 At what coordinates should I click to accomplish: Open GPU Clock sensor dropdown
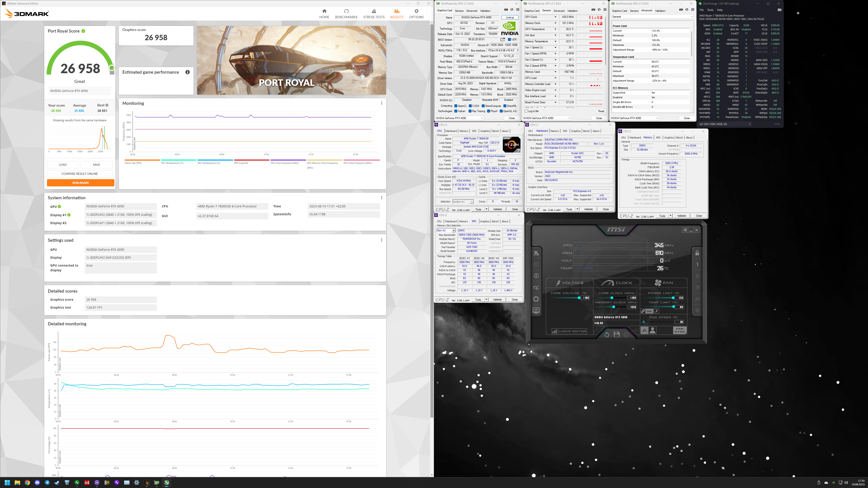[555, 17]
